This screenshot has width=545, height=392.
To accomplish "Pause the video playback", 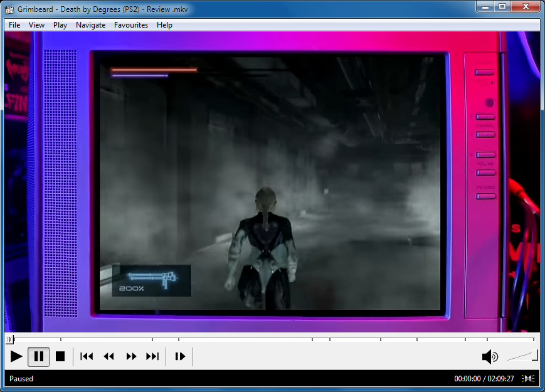I will click(x=39, y=356).
